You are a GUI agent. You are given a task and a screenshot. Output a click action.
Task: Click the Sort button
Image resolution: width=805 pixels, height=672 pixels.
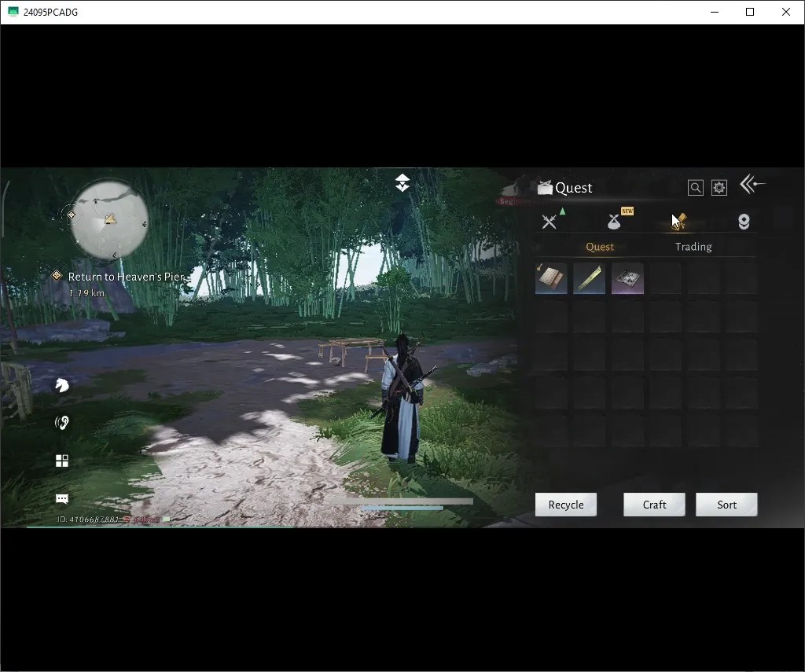tap(726, 505)
